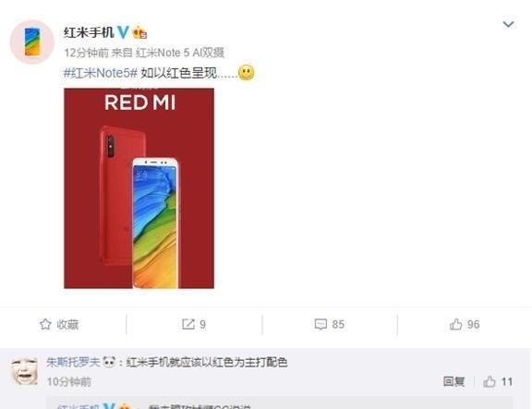Open the post options chevron dropdown
Screen dimensions: 532x409
click(508, 24)
